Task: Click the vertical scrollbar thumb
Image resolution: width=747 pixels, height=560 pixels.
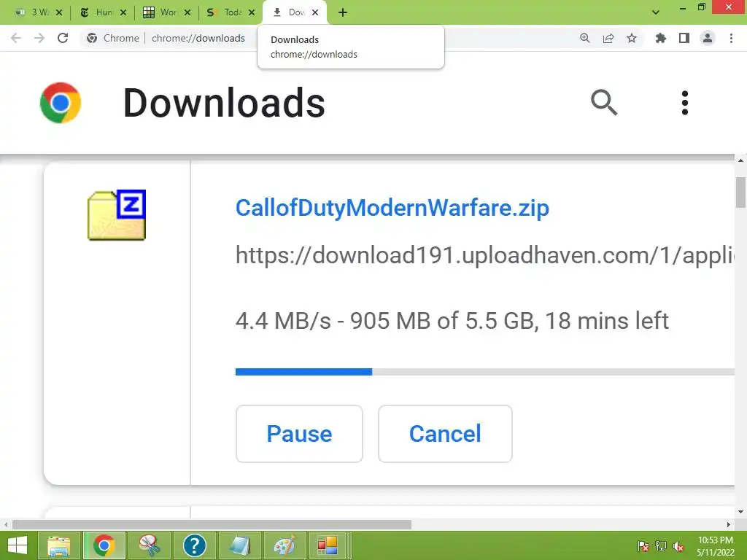Action: pos(741,192)
